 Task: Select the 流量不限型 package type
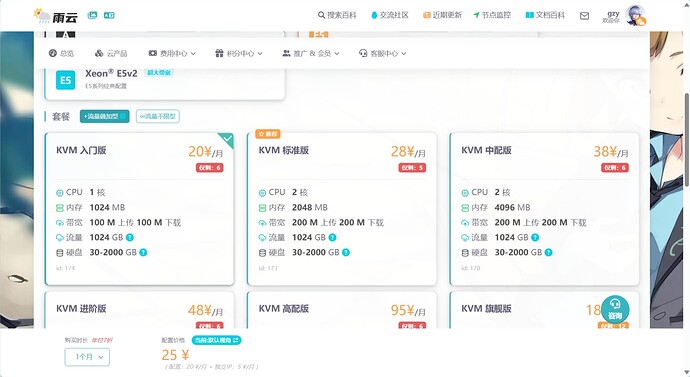click(x=158, y=116)
